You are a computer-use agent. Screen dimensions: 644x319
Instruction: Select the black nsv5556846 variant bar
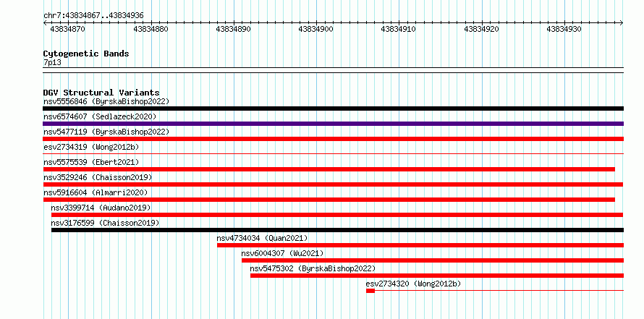(x=333, y=109)
